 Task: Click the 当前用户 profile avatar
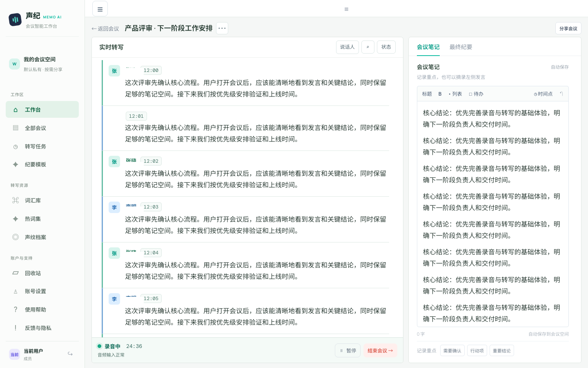click(x=14, y=355)
